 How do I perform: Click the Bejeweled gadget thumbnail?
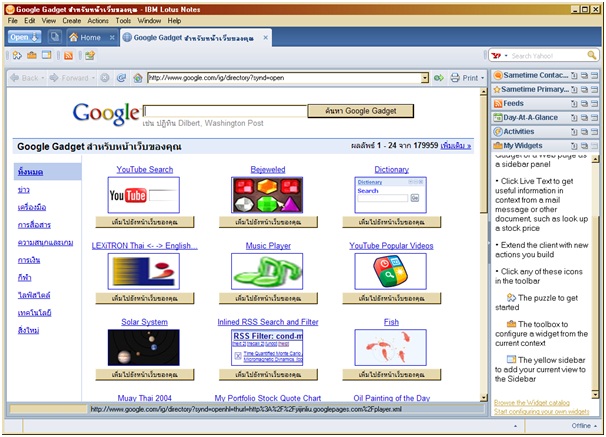[267, 195]
